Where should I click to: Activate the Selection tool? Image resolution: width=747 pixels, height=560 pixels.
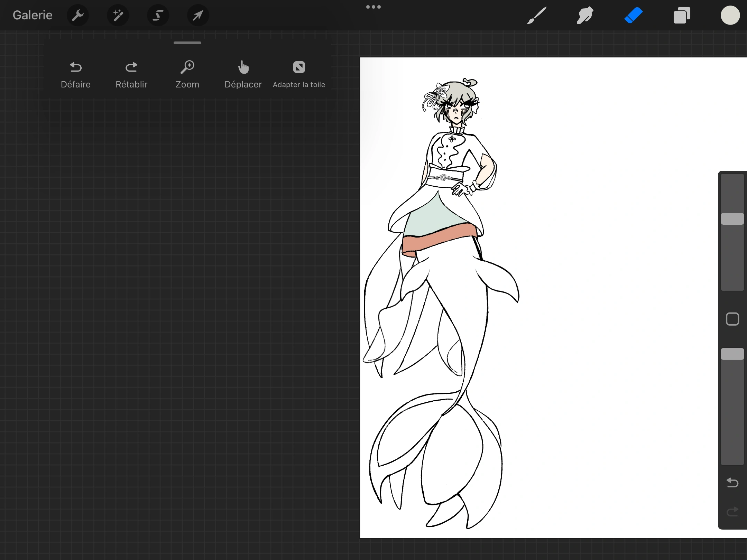[158, 15]
